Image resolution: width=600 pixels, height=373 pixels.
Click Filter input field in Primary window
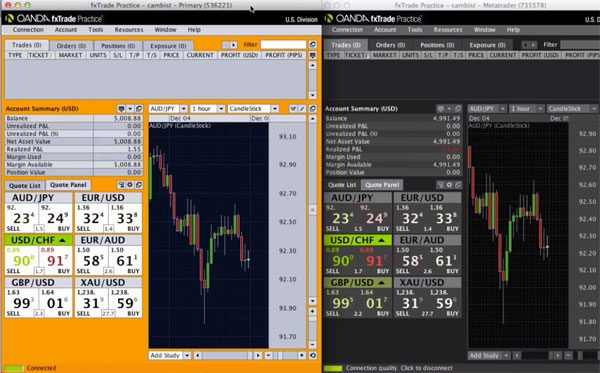click(x=284, y=45)
